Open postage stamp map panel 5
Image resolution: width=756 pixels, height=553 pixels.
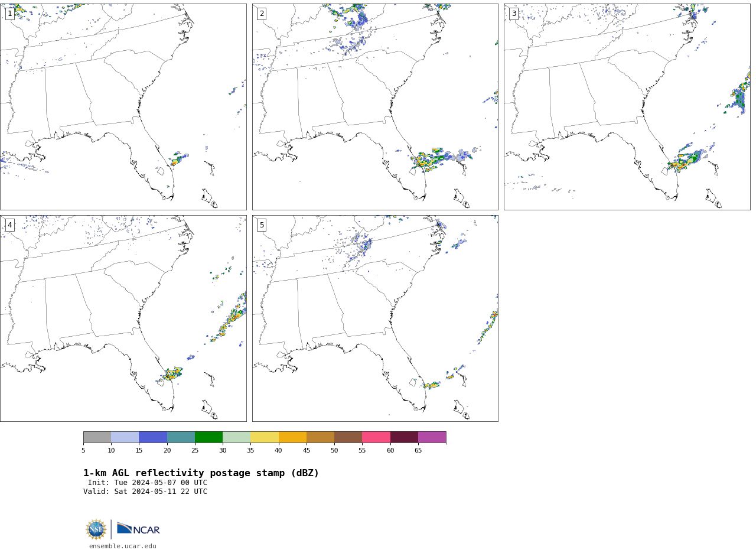(375, 318)
